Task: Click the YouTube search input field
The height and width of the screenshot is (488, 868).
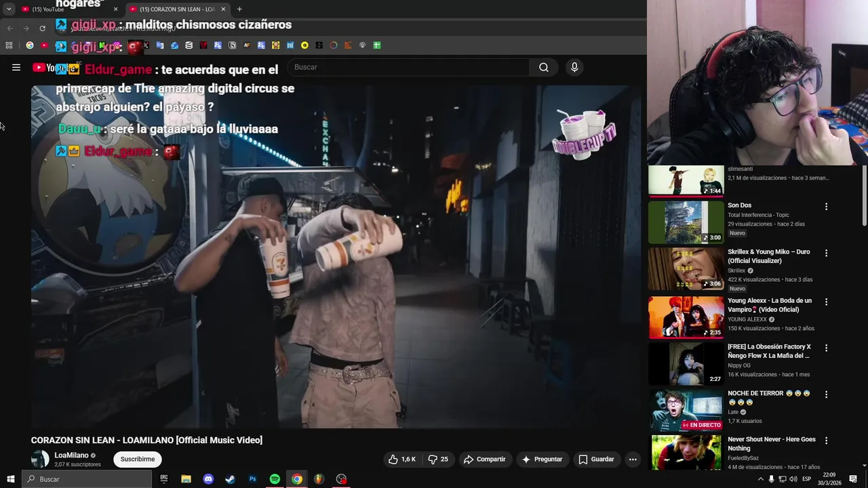Action: 409,67
